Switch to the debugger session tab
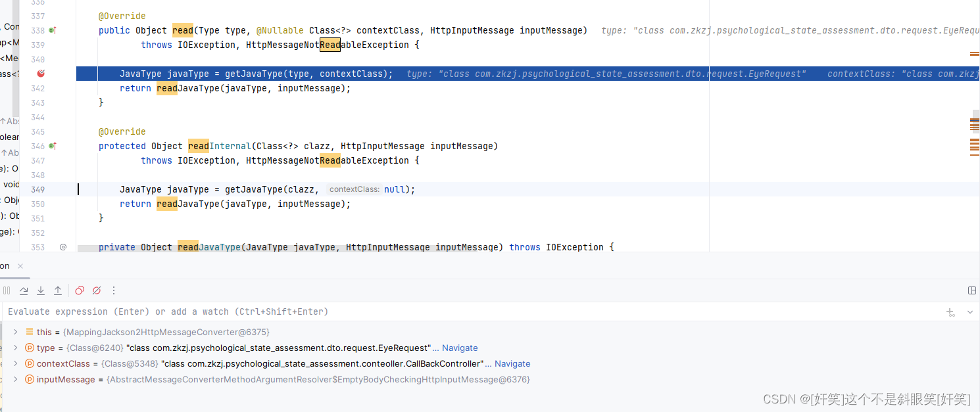980x412 pixels. click(5, 265)
